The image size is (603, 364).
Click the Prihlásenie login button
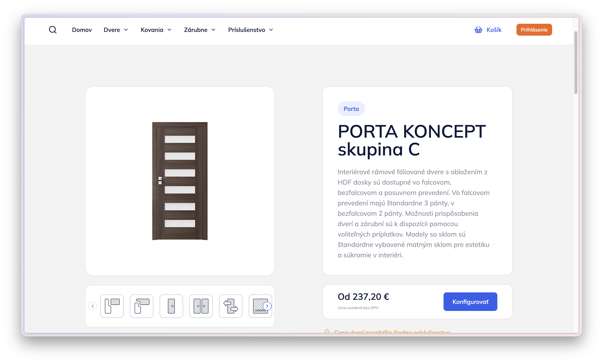click(534, 30)
